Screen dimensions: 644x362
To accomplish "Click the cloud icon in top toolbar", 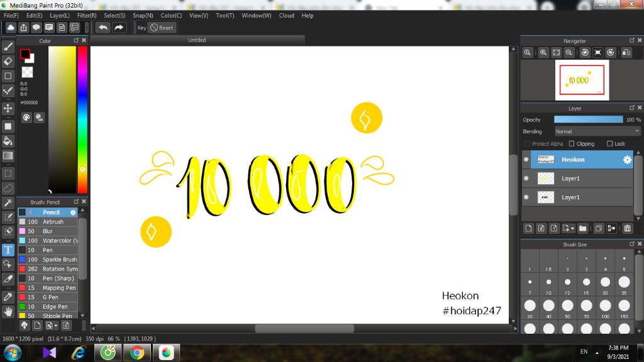I will (x=11, y=28).
